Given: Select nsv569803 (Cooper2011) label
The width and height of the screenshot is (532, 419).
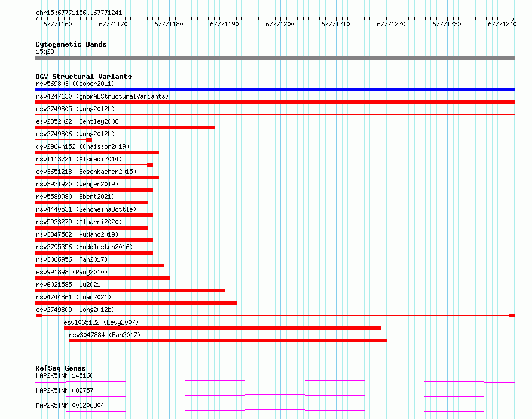Looking at the screenshot, I should coord(75,84).
